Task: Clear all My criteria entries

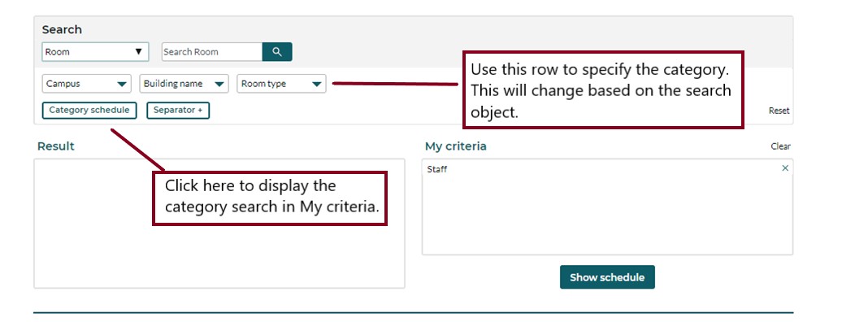Action: tap(780, 147)
